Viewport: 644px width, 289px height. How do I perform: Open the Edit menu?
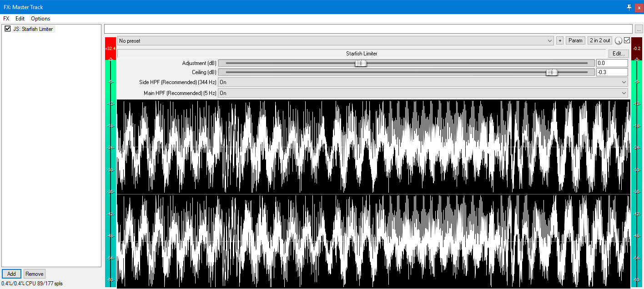coord(20,19)
